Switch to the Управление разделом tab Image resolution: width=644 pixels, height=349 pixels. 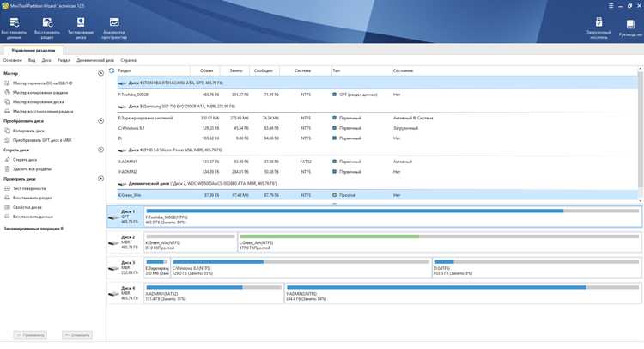tap(33, 50)
